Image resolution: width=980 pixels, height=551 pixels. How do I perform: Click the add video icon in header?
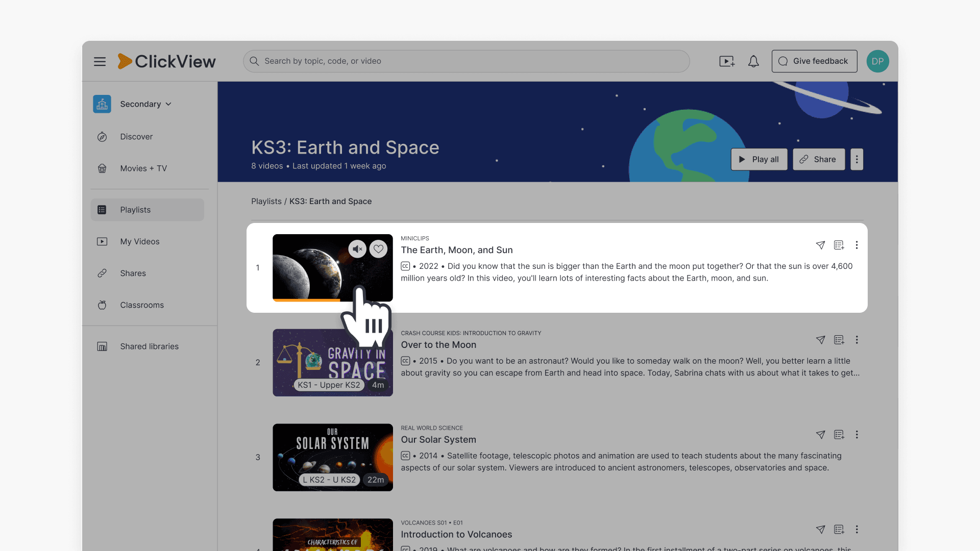point(727,61)
